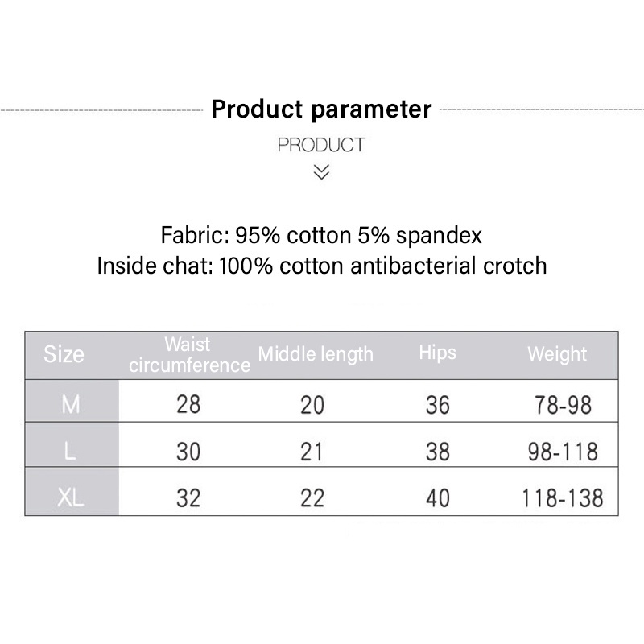Click the XL size row label
The height and width of the screenshot is (644, 644).
(71, 498)
